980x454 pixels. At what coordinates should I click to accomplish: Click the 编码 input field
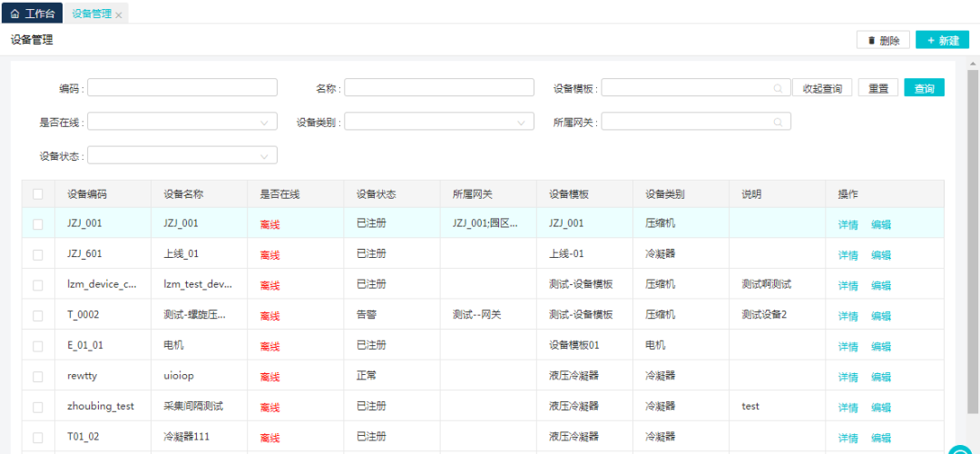pyautogui.click(x=182, y=88)
